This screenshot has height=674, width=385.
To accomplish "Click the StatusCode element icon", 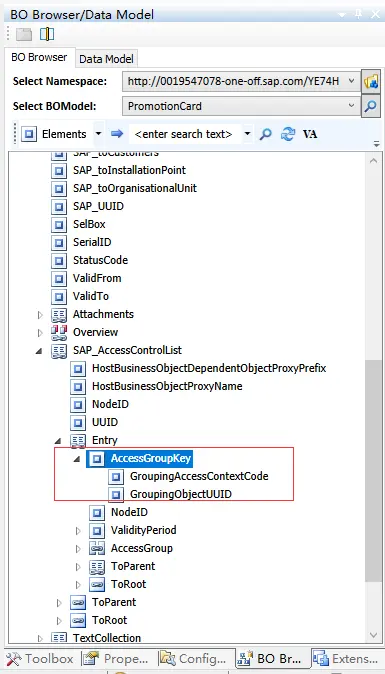I will [x=59, y=260].
